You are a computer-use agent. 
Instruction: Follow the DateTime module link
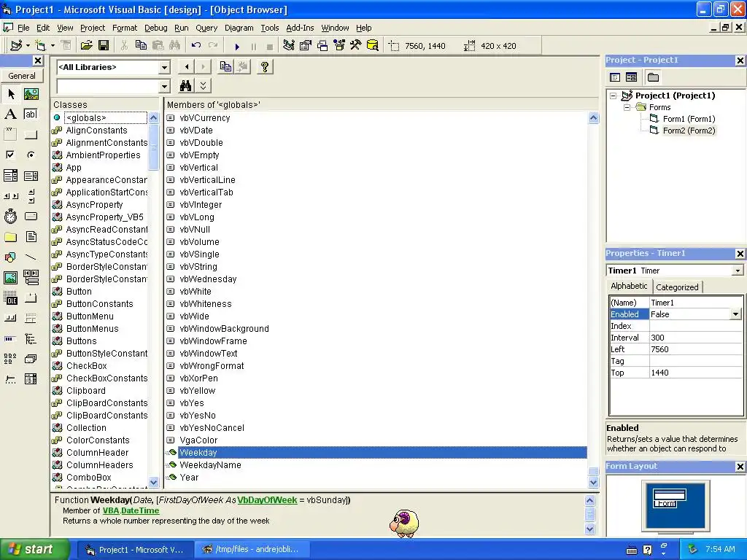click(140, 510)
